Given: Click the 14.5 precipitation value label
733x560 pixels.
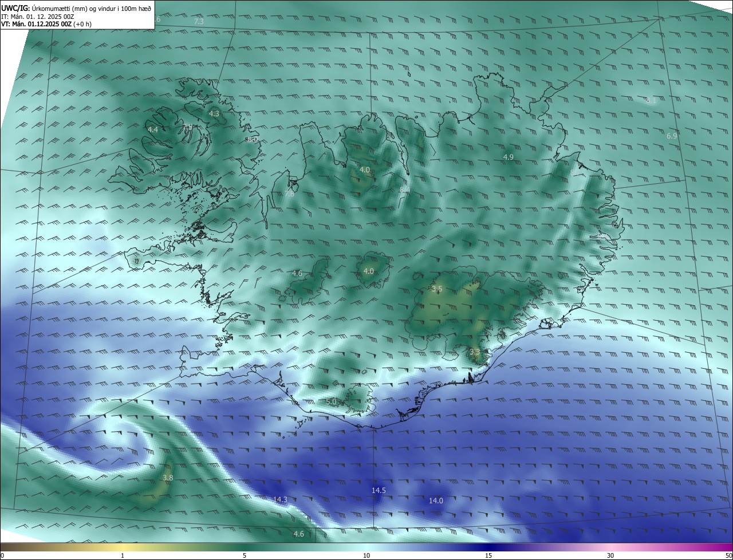Looking at the screenshot, I should 379,491.
